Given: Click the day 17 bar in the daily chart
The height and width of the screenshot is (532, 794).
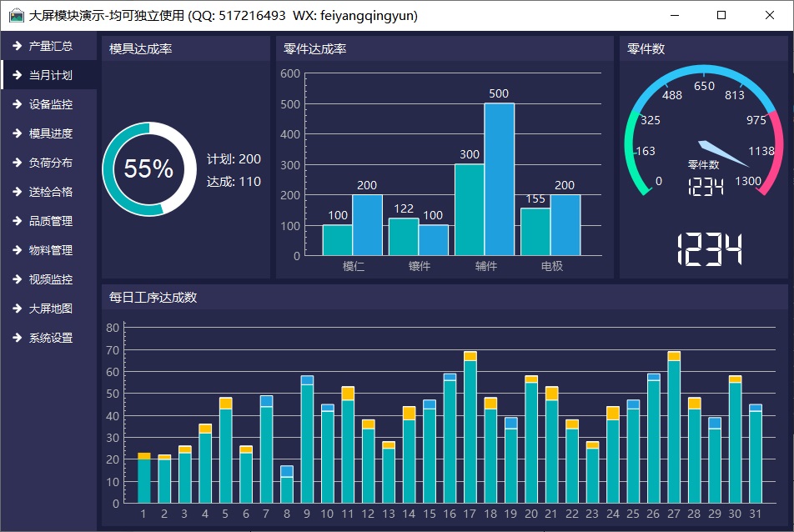Looking at the screenshot, I should (470, 431).
